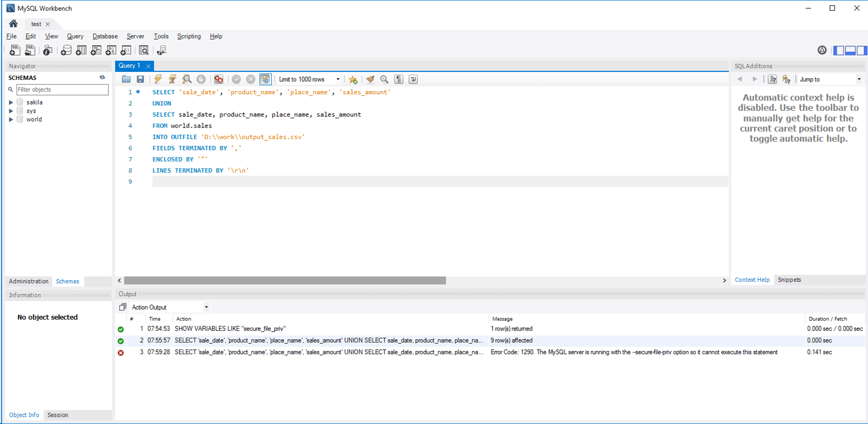Viewport: 868px width, 424px height.
Task: Expand the sys schema
Action: (11, 111)
